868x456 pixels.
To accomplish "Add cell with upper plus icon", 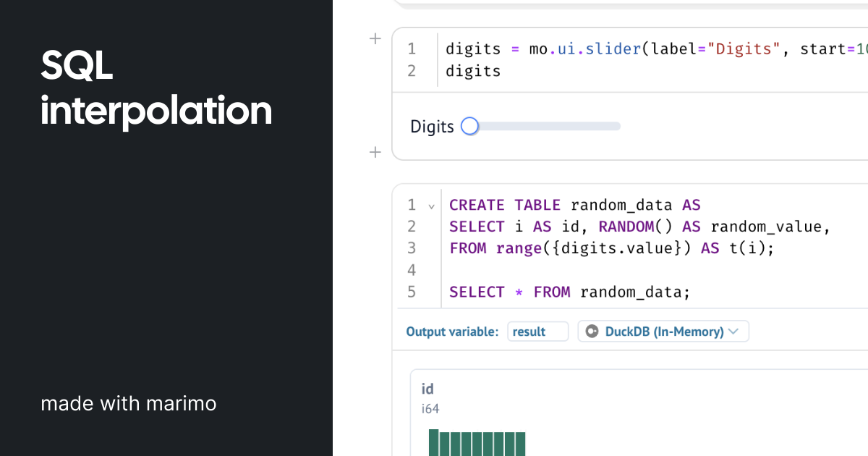I will (x=375, y=39).
